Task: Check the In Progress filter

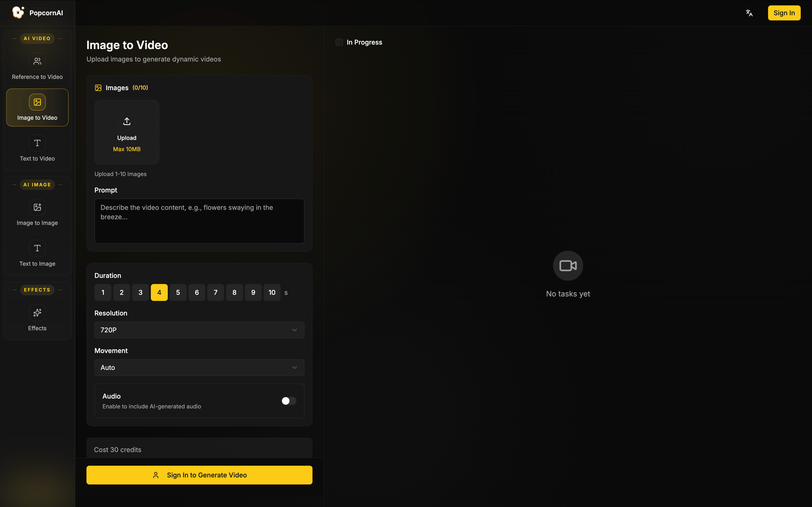Action: point(339,42)
